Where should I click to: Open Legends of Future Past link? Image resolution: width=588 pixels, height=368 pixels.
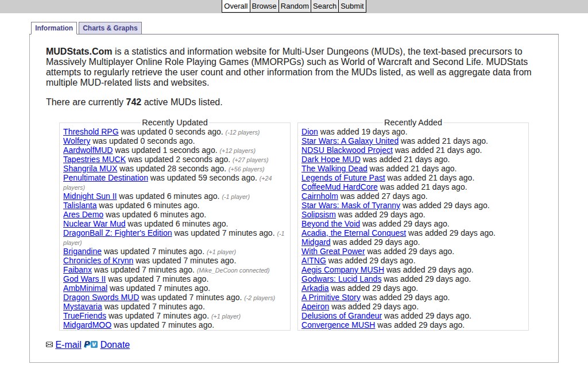click(343, 178)
